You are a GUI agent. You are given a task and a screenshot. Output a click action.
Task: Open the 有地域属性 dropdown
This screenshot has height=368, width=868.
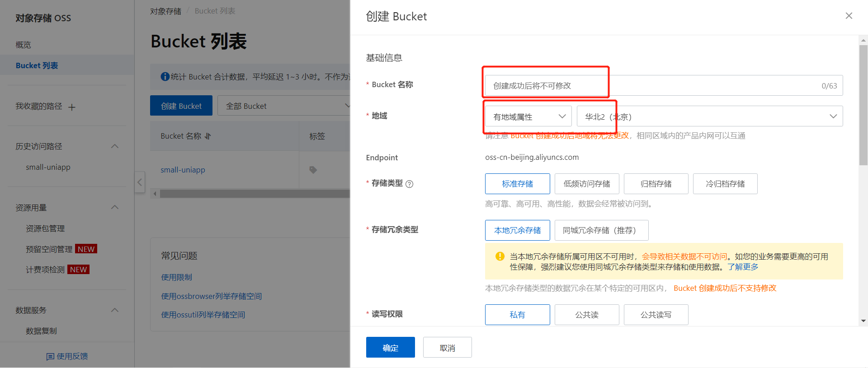pyautogui.click(x=528, y=116)
